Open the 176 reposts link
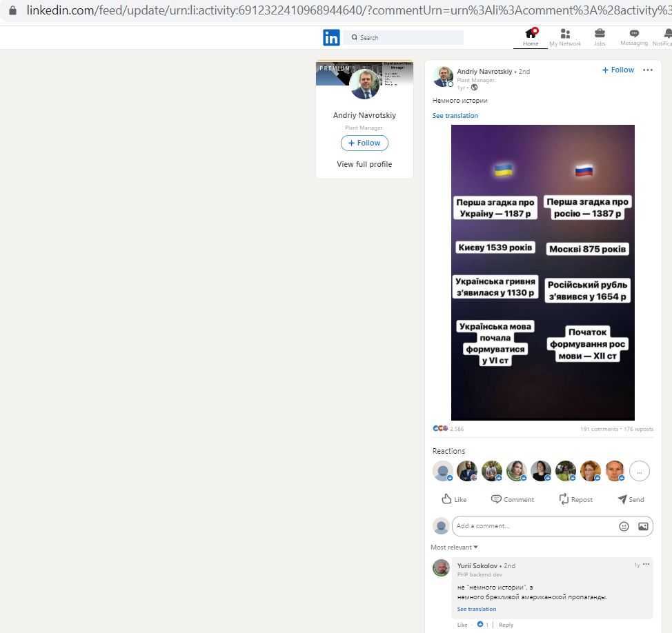 (639, 429)
